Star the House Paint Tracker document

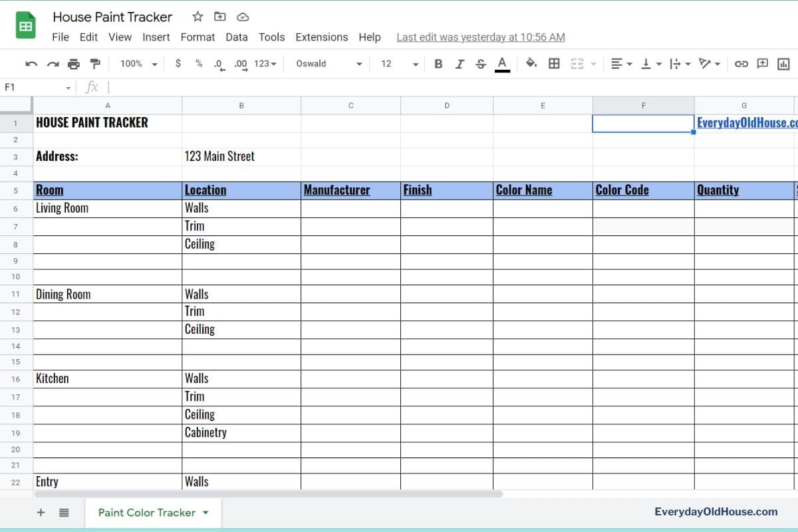click(198, 17)
